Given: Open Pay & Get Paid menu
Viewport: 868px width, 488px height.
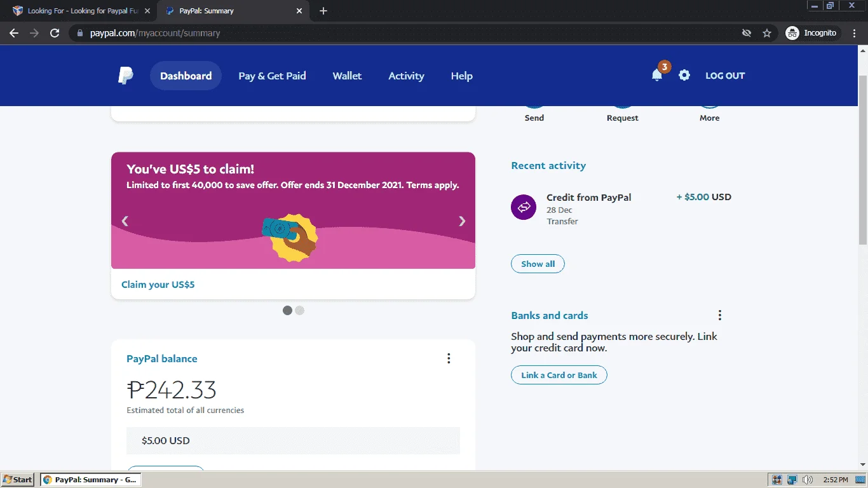Looking at the screenshot, I should click(x=272, y=76).
